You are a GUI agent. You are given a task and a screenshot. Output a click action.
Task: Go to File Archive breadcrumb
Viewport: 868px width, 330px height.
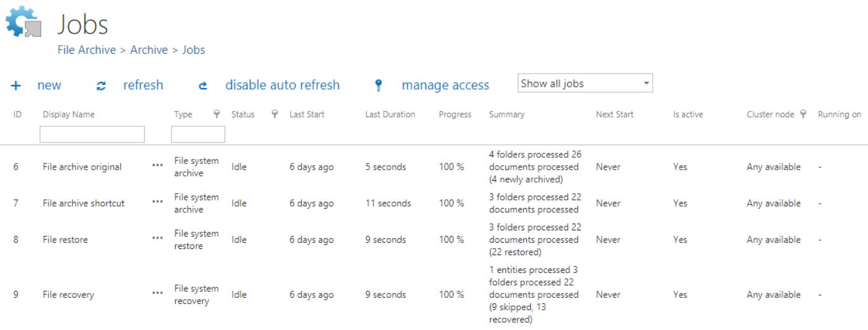click(x=87, y=50)
